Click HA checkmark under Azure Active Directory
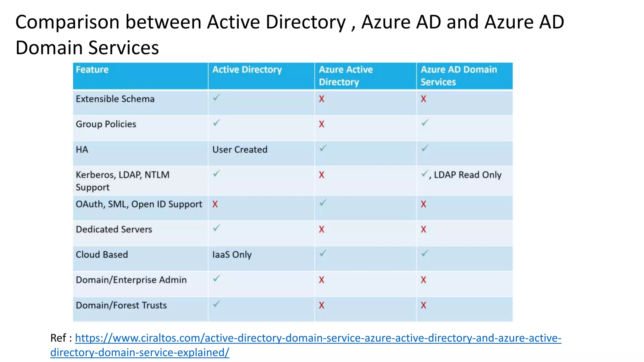The image size is (644, 362). pyautogui.click(x=323, y=148)
